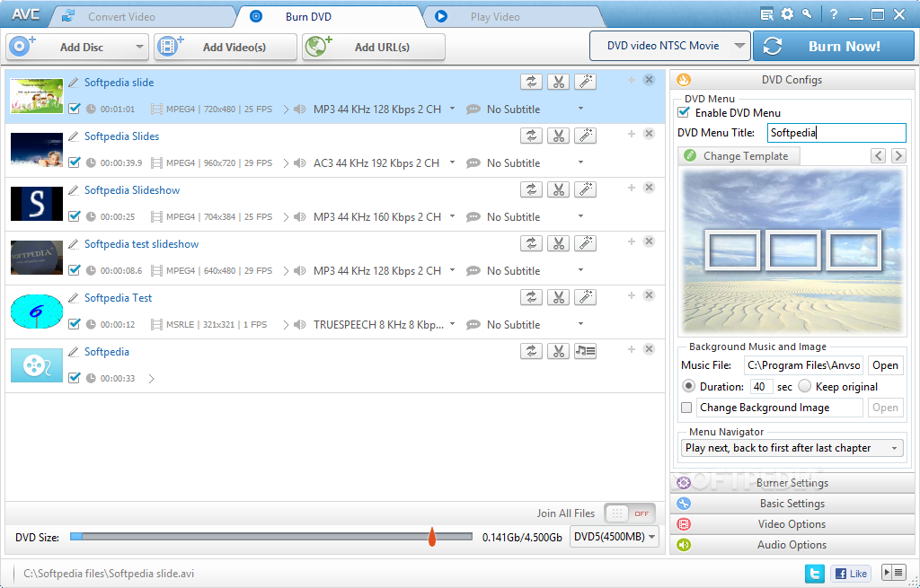
Task: Click the pencil rename icon beside Softpedia Test
Action: tap(74, 298)
